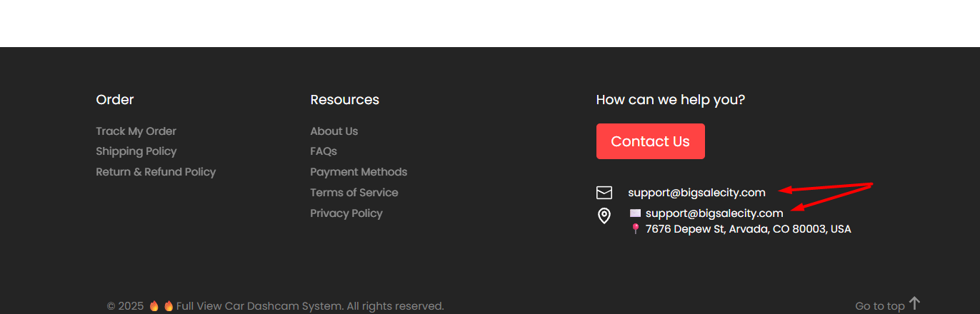View the Return & Refund Policy

point(156,172)
